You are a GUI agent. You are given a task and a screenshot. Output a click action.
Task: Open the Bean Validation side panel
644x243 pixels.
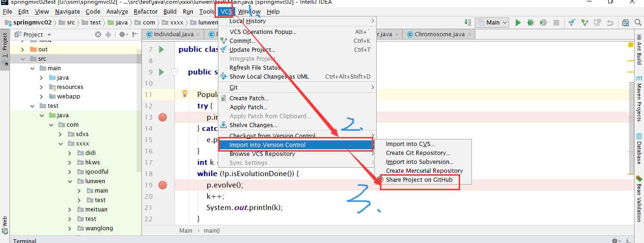pyautogui.click(x=639, y=195)
